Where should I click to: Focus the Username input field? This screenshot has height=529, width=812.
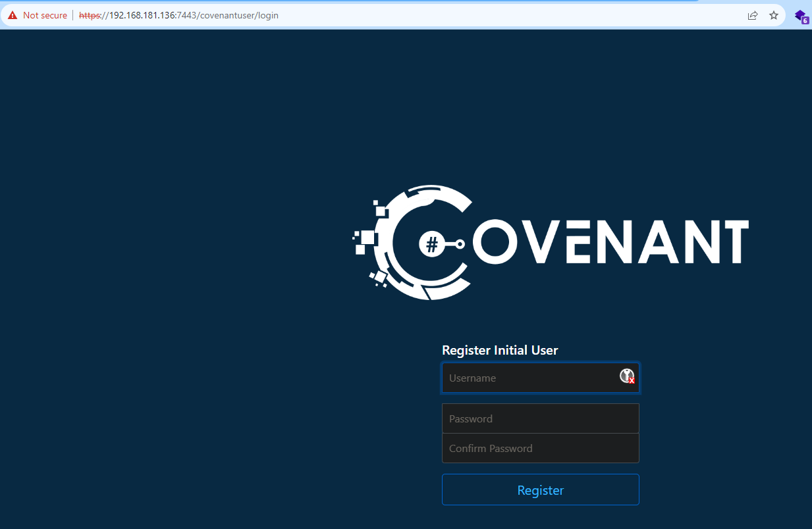(541, 378)
